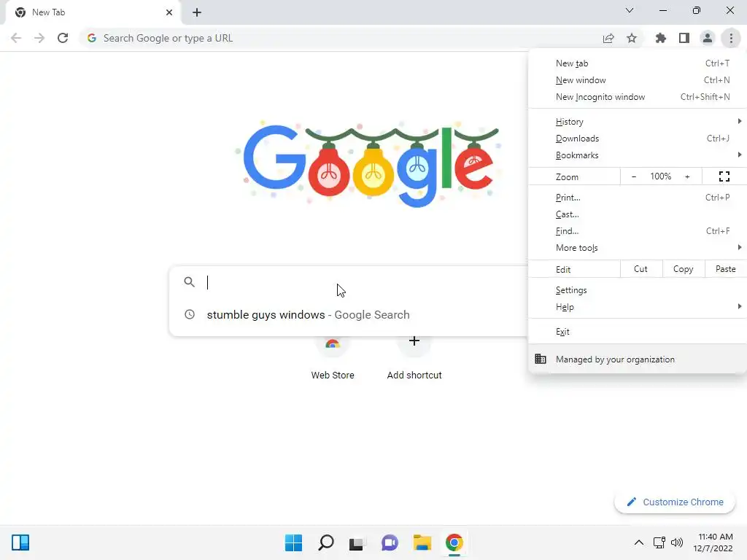The width and height of the screenshot is (747, 560).
Task: Click Paste in the Edit row
Action: pyautogui.click(x=726, y=269)
